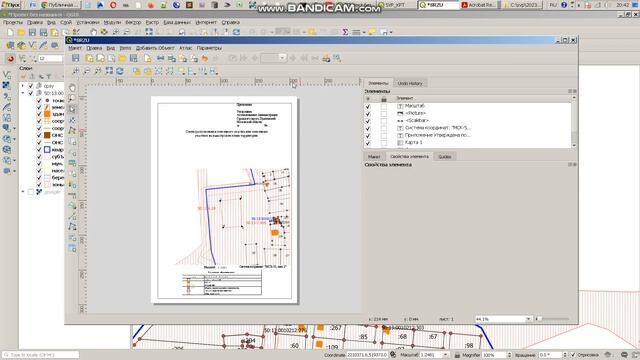This screenshot has width=640, height=360.
Task: Click the RU language indicator in tray
Action: coord(553,5)
